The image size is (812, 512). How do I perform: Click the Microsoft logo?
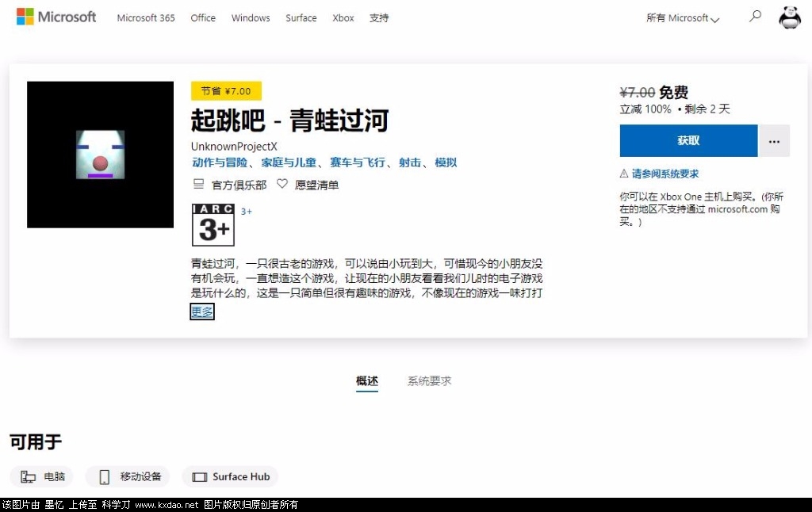[56, 17]
